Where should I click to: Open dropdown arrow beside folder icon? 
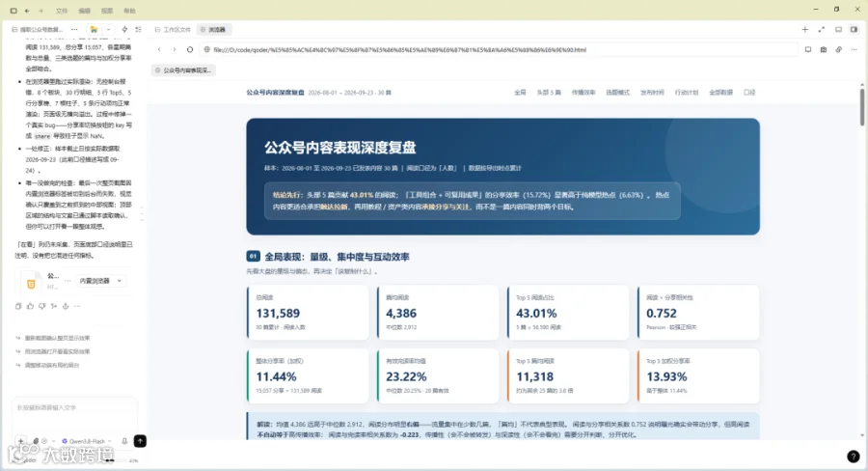point(108,29)
